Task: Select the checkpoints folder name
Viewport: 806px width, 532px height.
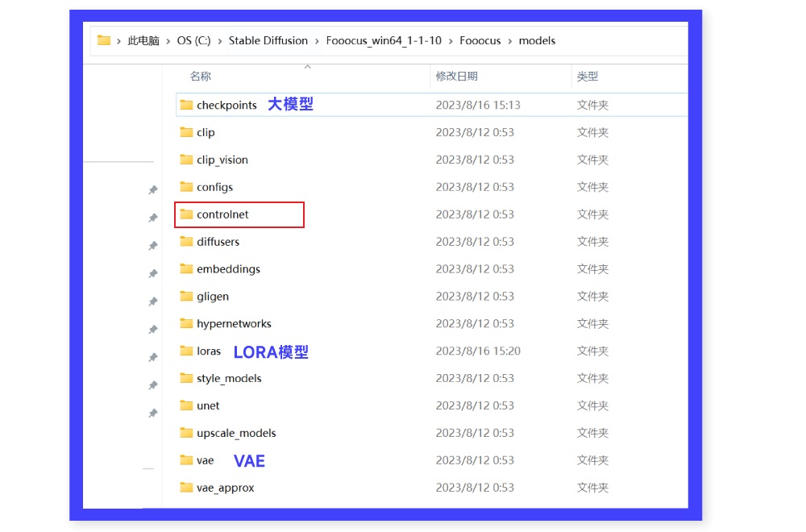Action: [x=226, y=105]
